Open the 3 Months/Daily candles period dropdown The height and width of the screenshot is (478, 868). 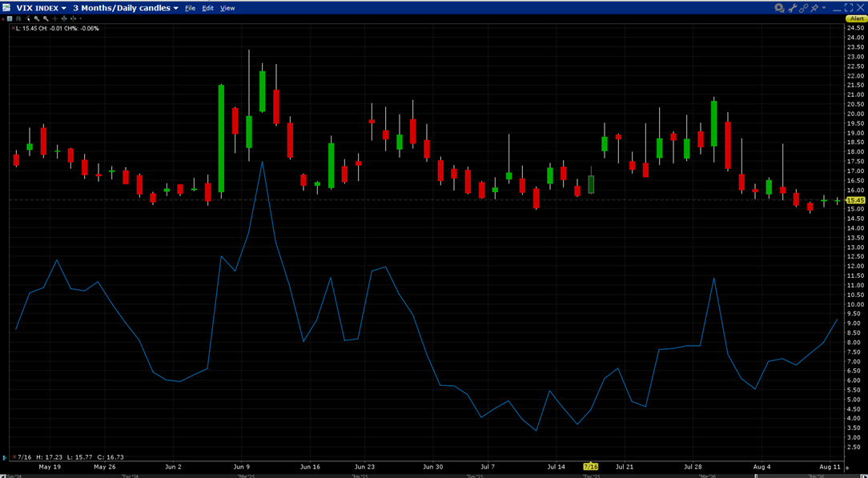coord(127,8)
